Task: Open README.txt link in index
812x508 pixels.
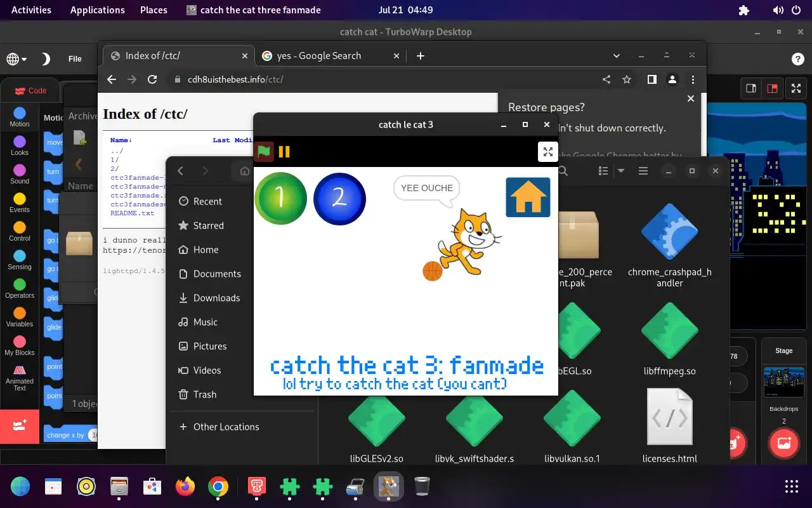Action: [132, 213]
